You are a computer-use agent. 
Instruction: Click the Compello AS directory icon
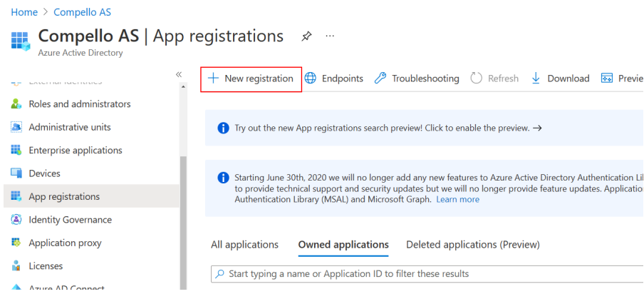[21, 41]
